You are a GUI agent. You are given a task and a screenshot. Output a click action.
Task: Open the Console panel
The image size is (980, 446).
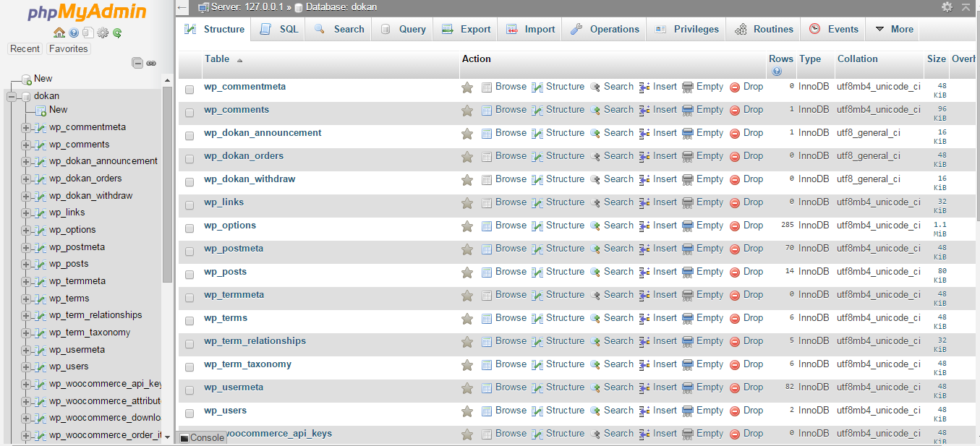pos(202,438)
